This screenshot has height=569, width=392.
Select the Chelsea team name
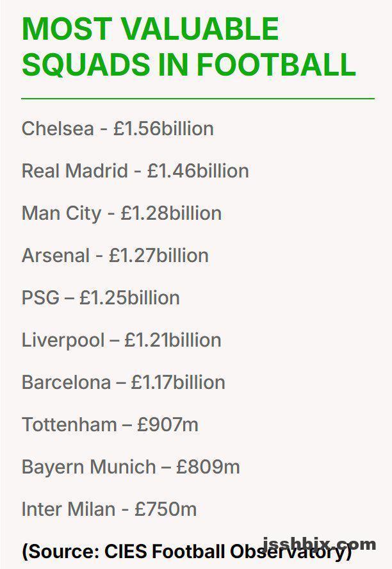tap(56, 129)
